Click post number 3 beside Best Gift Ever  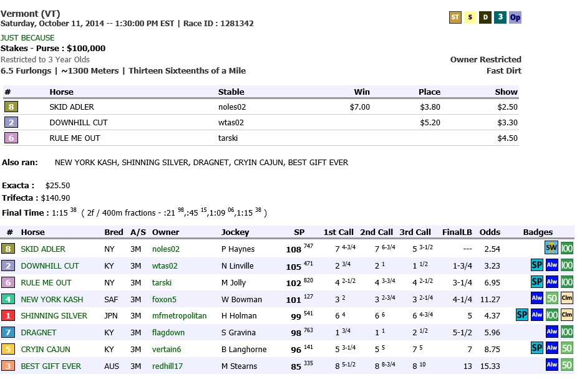point(8,366)
